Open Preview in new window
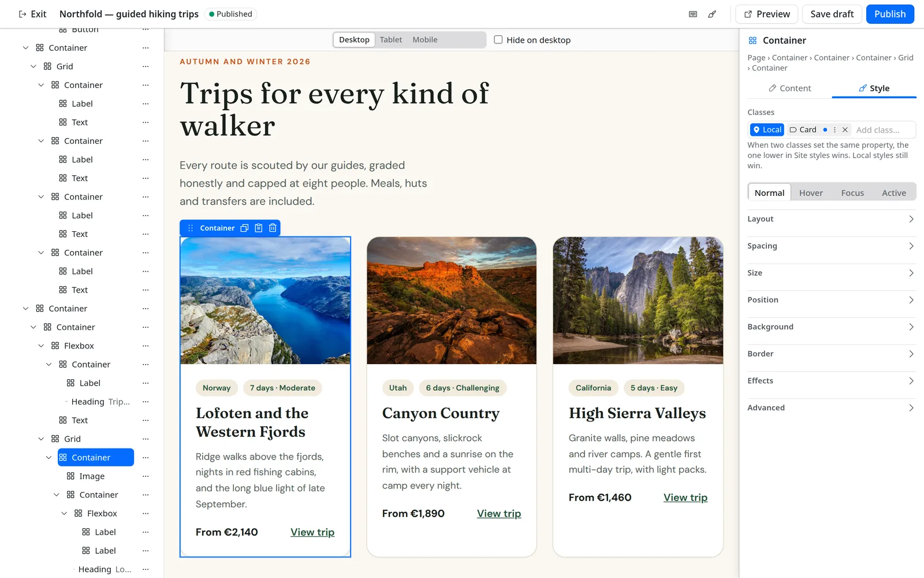The image size is (924, 578). pos(766,14)
